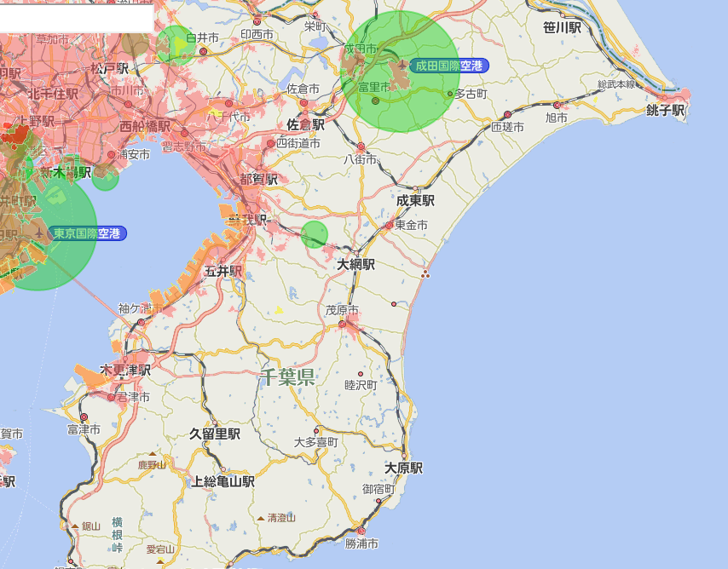The width and height of the screenshot is (728, 569).
Task: Click the 千葉県 prefecture label
Action: 287,377
